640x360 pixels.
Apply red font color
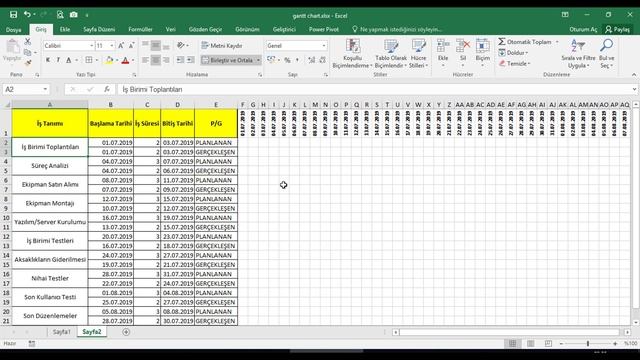(x=125, y=60)
